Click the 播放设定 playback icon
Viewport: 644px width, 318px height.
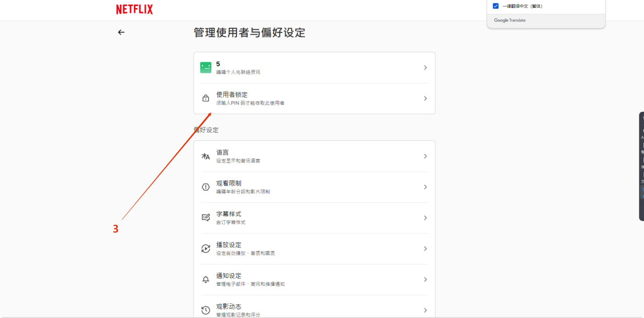coord(206,249)
